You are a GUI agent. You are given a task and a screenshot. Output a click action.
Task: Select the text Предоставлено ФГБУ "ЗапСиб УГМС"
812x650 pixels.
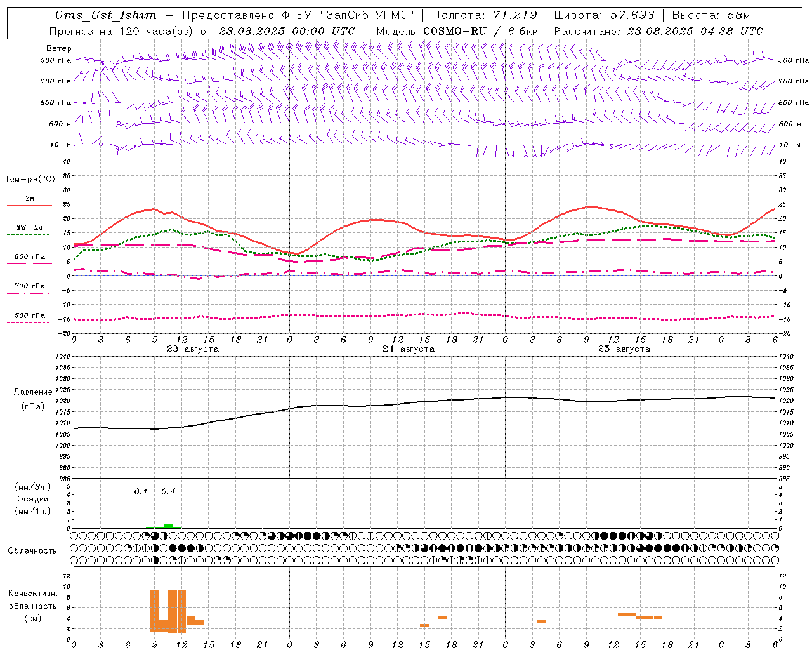[x=298, y=15]
